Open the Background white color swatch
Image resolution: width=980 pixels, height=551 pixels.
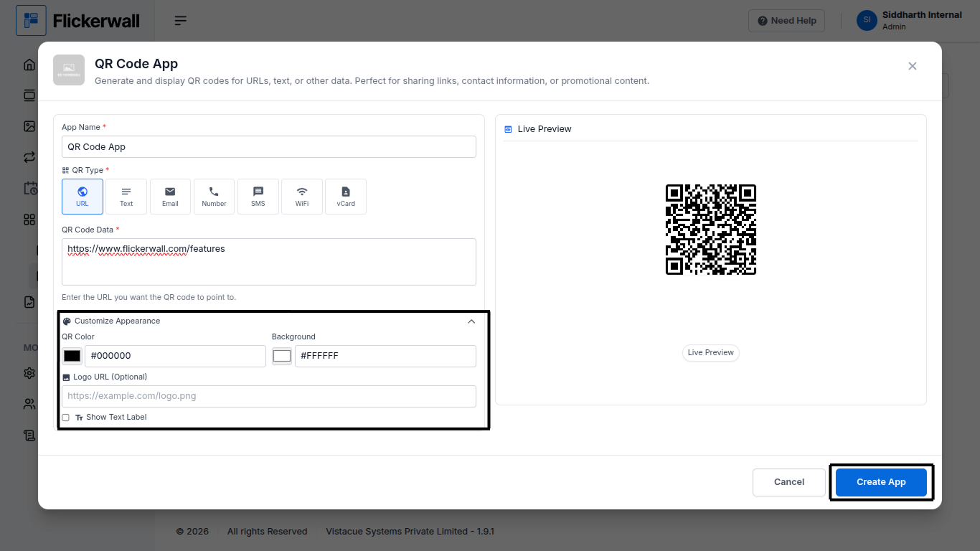282,356
